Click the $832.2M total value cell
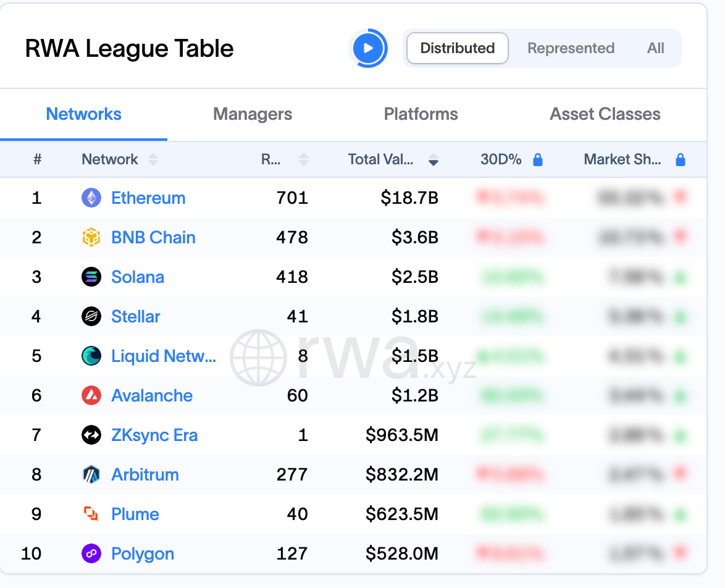This screenshot has width=725, height=588. [402, 474]
